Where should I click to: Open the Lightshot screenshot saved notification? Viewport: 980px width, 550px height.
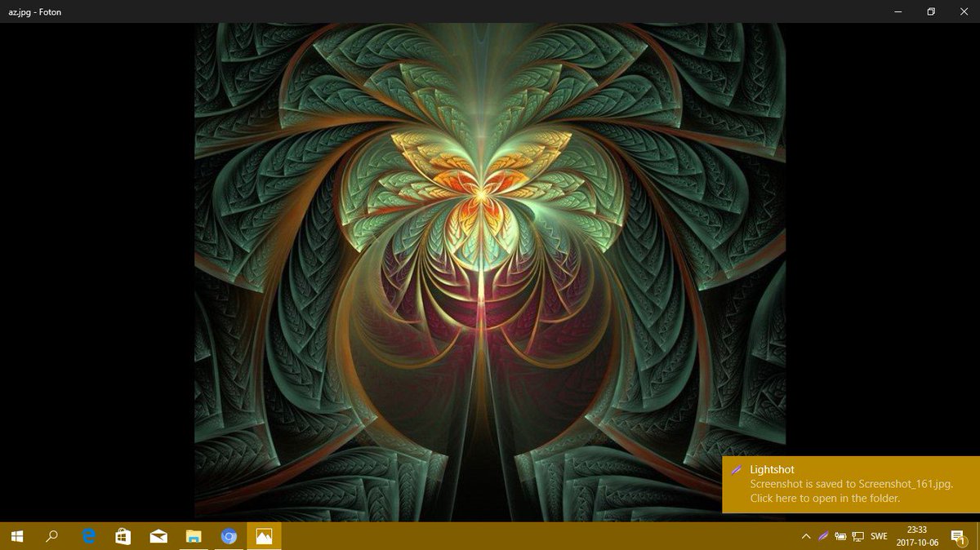[x=851, y=485]
